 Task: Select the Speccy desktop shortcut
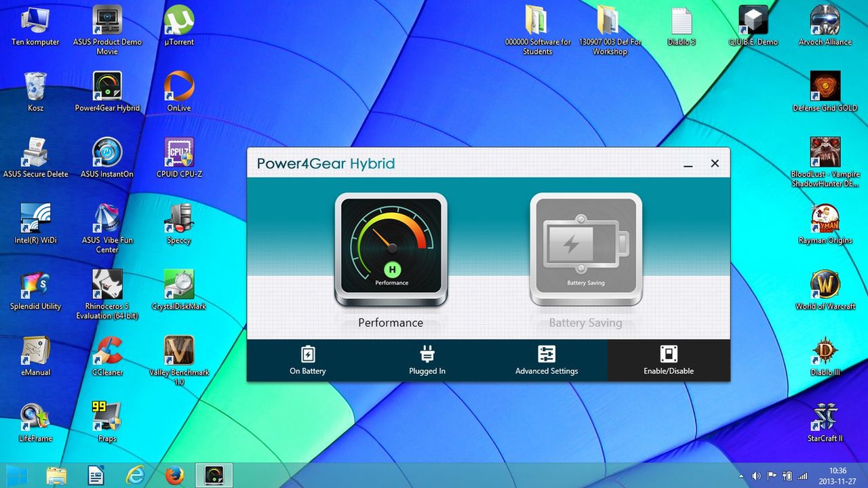pos(179,224)
